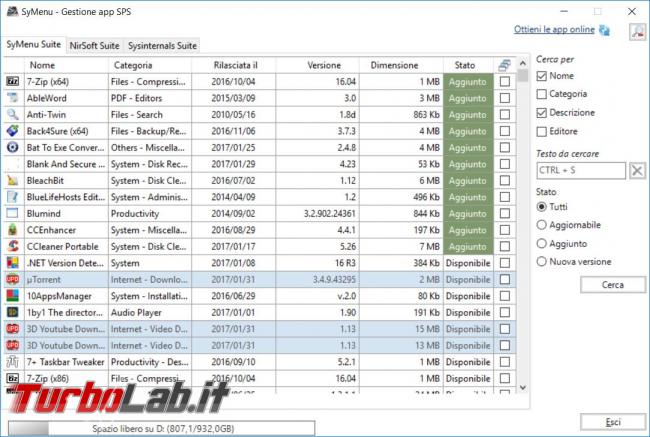Click the 10AppsManager icon
The image size is (650, 437).
[13, 296]
